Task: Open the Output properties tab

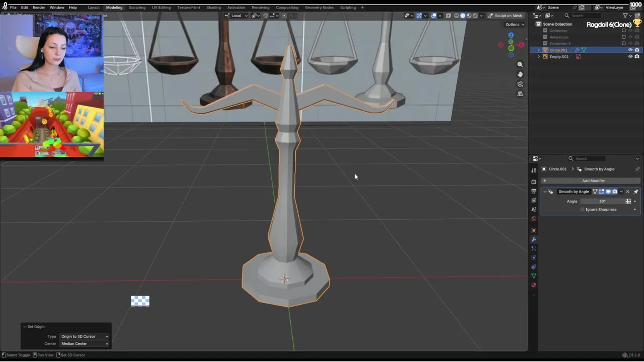Action: point(534,191)
